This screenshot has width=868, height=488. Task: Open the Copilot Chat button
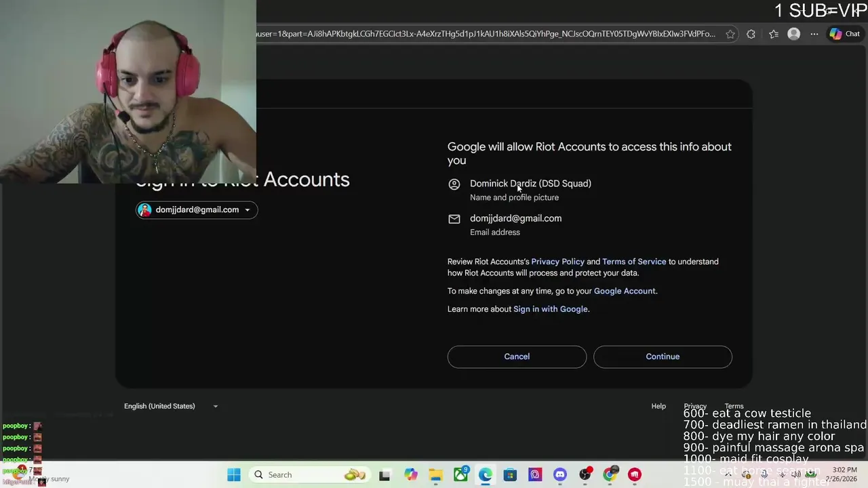tap(845, 34)
